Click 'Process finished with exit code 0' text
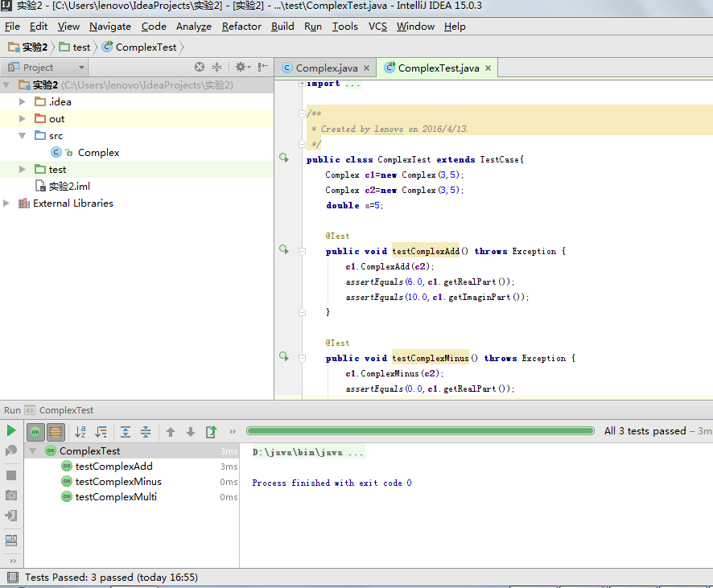The height and width of the screenshot is (588, 713). tap(332, 483)
